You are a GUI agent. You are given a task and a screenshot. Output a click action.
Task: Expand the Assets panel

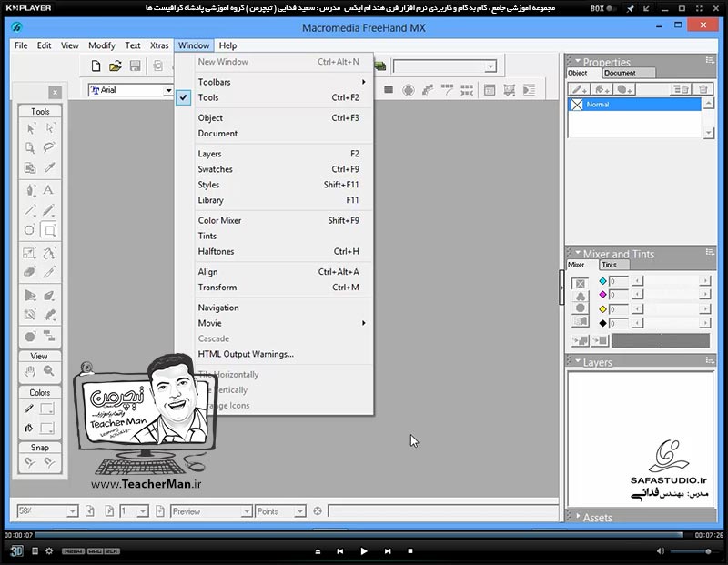point(578,516)
